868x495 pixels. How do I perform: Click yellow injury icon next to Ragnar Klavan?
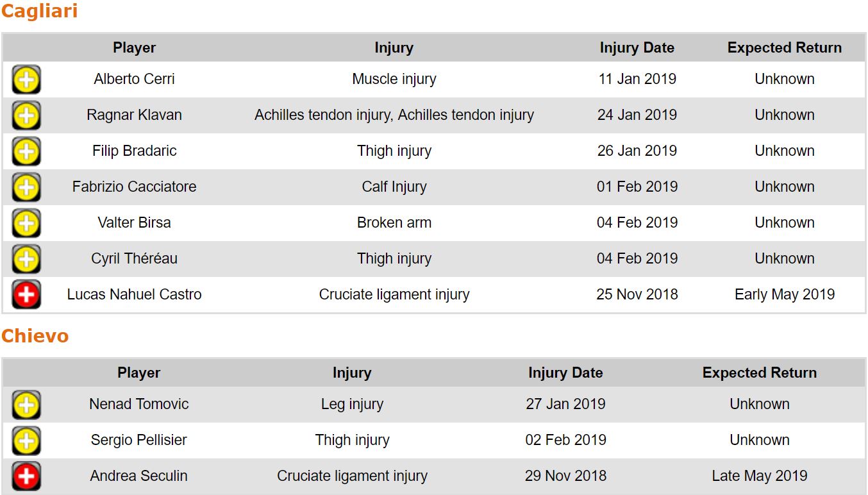click(26, 115)
